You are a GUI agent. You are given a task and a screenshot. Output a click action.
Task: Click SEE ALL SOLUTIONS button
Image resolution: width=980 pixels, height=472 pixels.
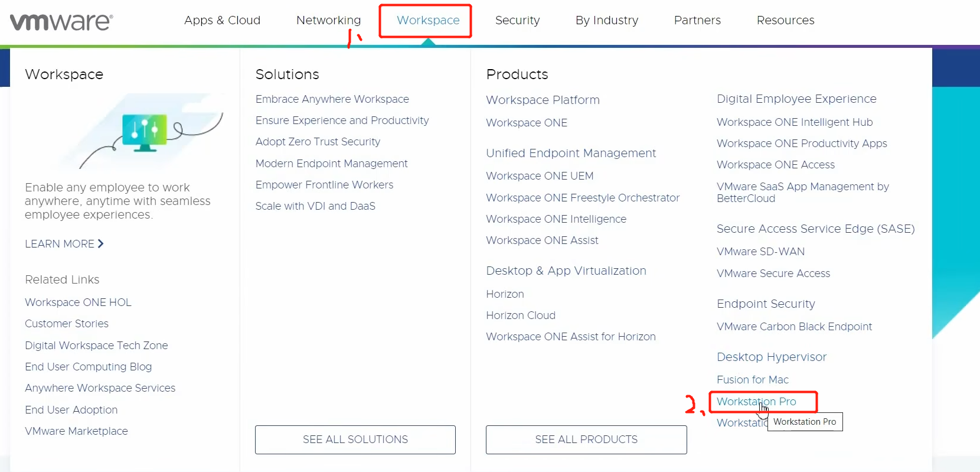[355, 440]
